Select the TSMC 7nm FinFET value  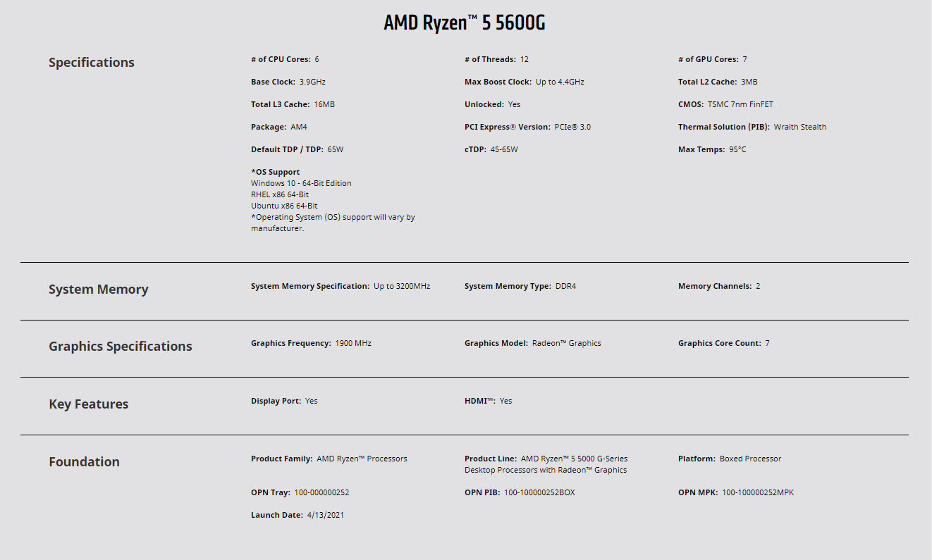click(740, 104)
